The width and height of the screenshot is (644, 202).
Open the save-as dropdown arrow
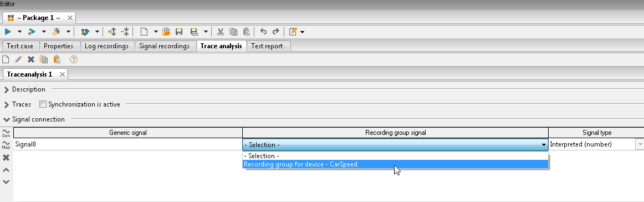click(x=206, y=32)
